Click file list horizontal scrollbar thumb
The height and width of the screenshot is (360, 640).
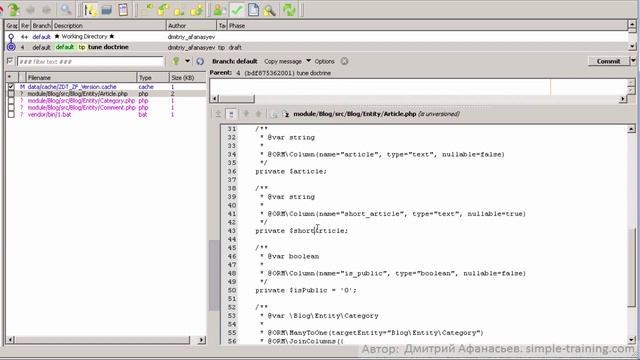coord(102,340)
